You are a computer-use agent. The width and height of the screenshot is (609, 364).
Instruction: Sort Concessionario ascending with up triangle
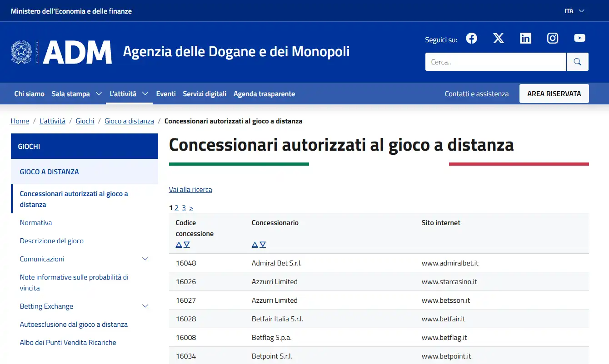255,245
